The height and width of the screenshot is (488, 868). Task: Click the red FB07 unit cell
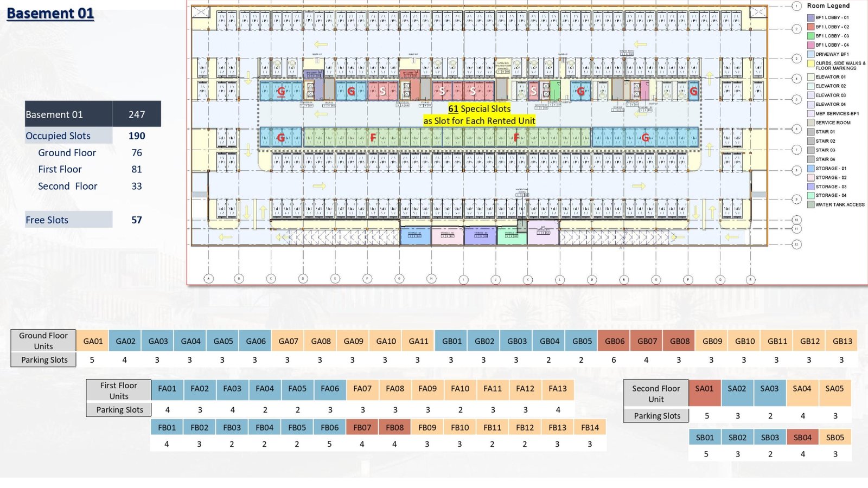click(x=362, y=427)
